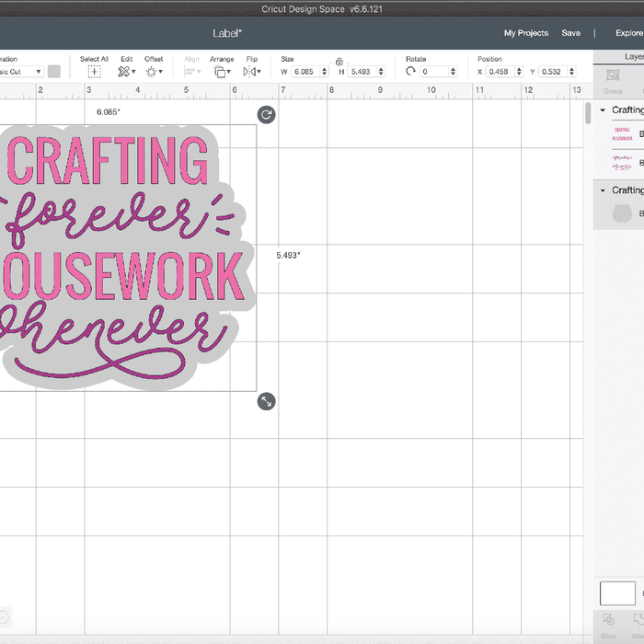Open the Explore machine selector
The image size is (644, 644).
(x=629, y=33)
